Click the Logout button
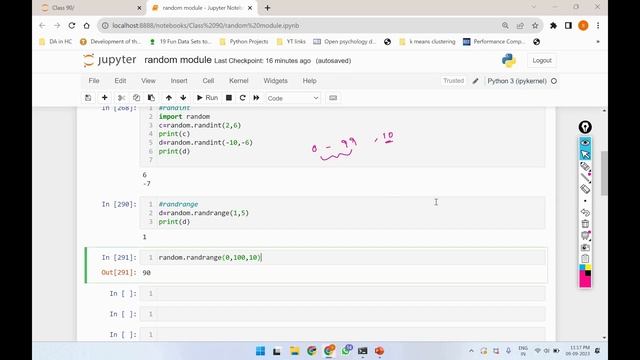 tap(542, 60)
